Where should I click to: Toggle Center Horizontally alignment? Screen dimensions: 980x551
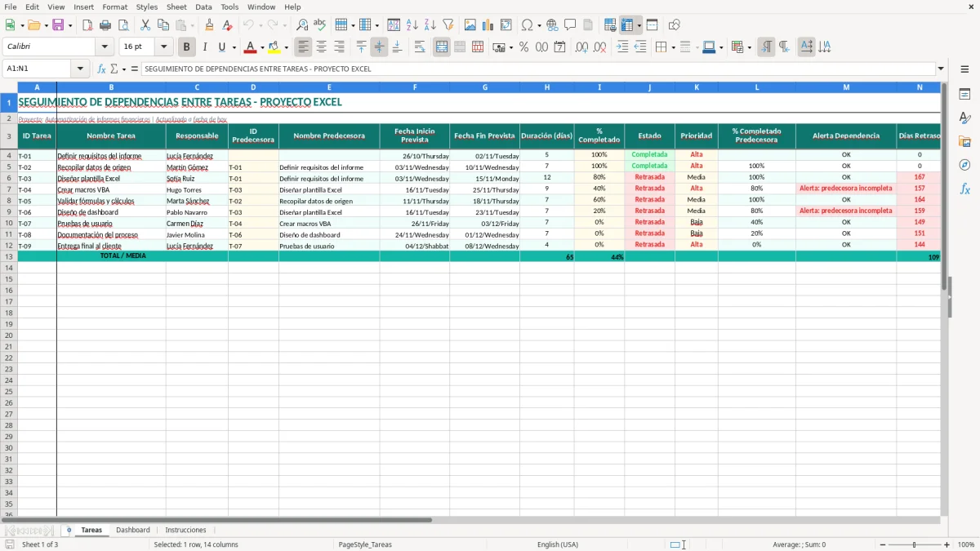[322, 47]
